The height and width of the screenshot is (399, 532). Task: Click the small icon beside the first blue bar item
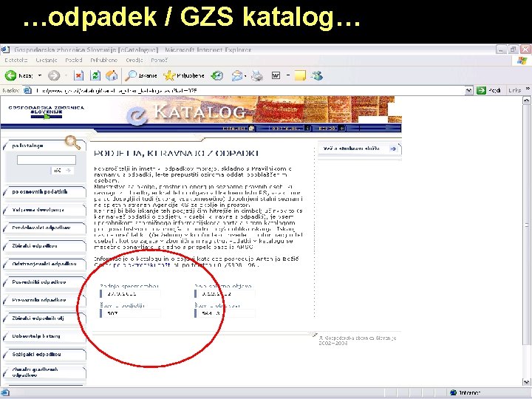click(251, 129)
